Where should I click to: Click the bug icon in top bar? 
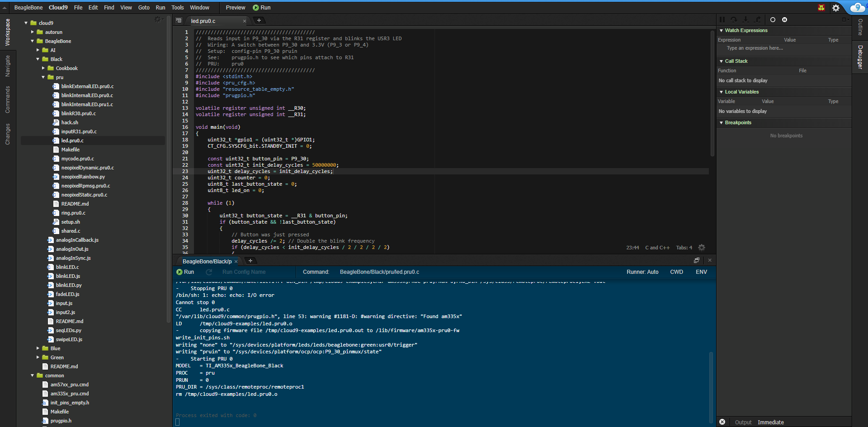821,8
